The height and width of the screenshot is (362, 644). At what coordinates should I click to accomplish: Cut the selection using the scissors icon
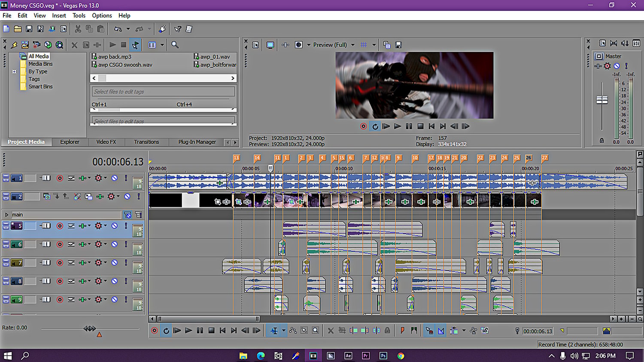pos(78,29)
